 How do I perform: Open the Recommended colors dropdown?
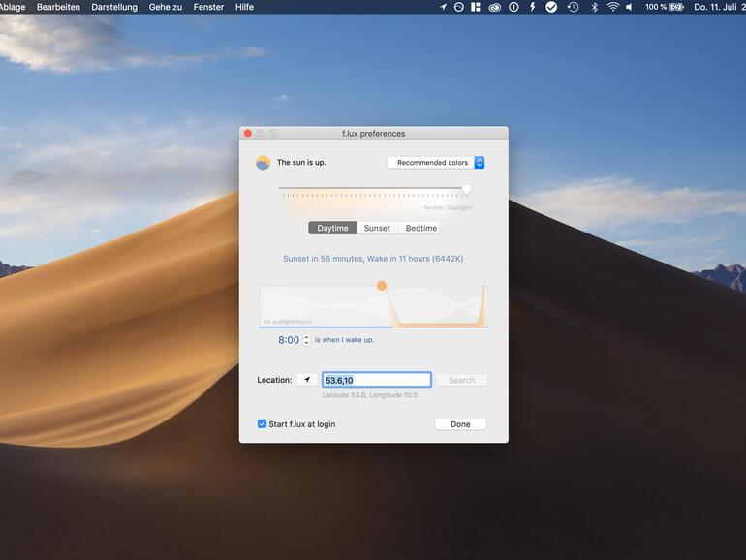435,163
